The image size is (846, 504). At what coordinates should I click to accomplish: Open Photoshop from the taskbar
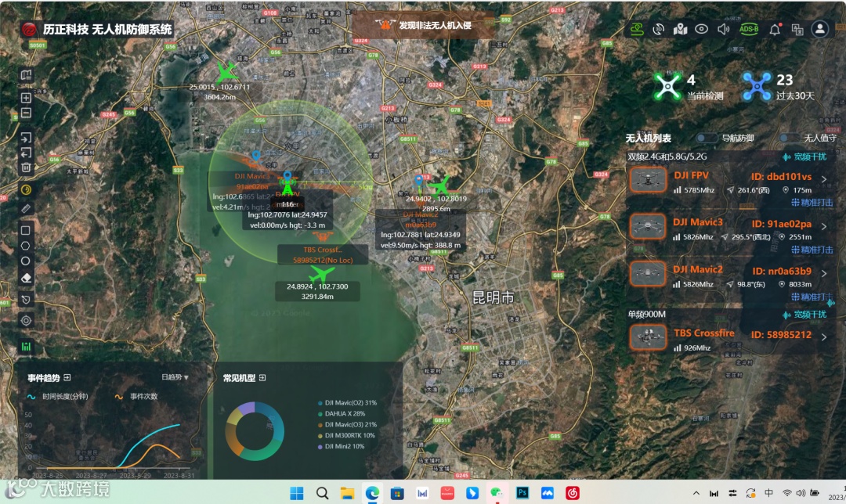point(522,493)
